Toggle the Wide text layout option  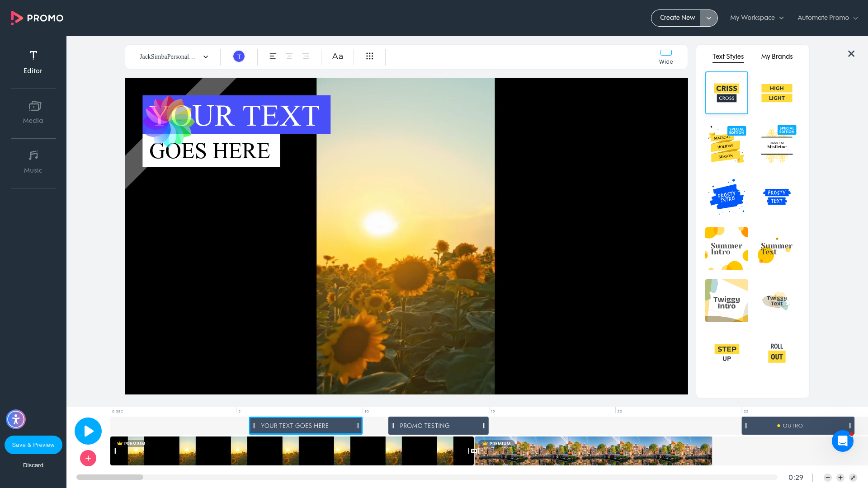(666, 56)
